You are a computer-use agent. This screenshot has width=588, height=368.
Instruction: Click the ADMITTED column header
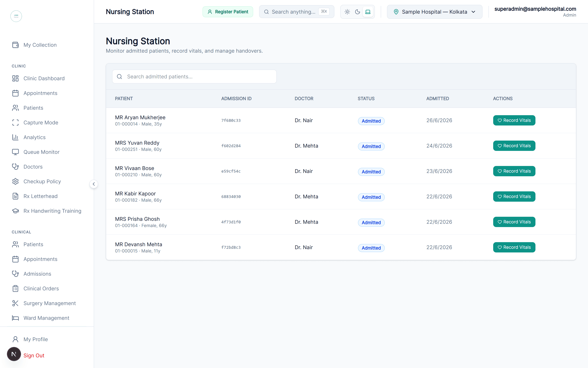click(437, 99)
